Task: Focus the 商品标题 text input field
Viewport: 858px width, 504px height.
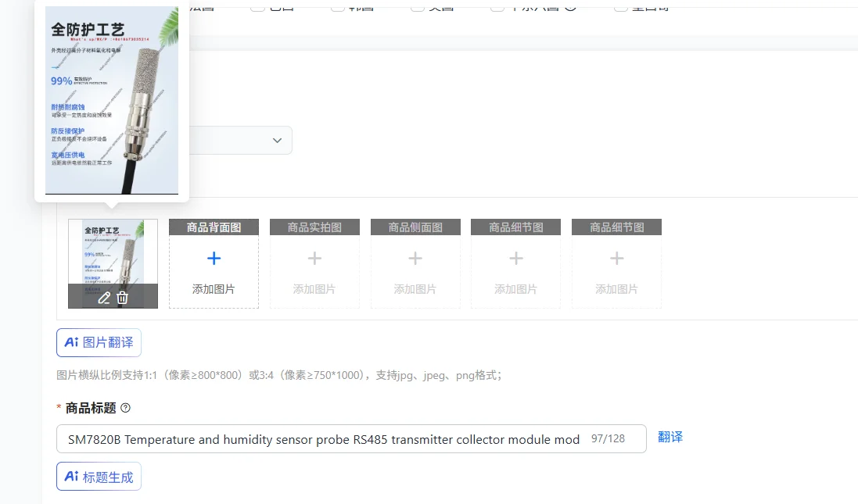Action: [351, 439]
